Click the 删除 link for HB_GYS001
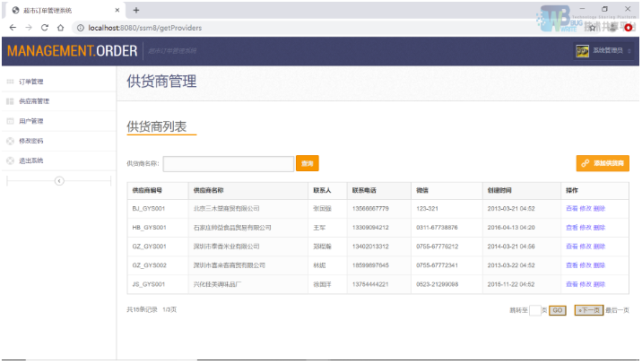Viewport: 642px width, 364px height. coord(599,228)
